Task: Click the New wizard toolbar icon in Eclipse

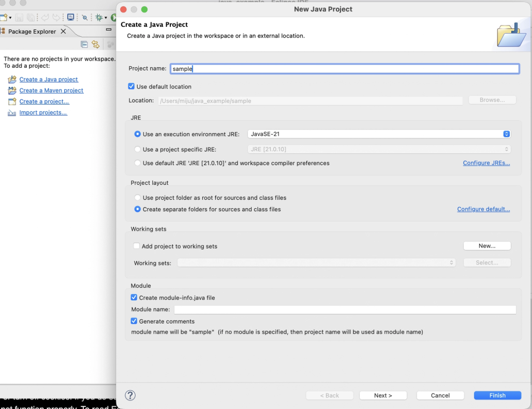Action: pyautogui.click(x=4, y=17)
